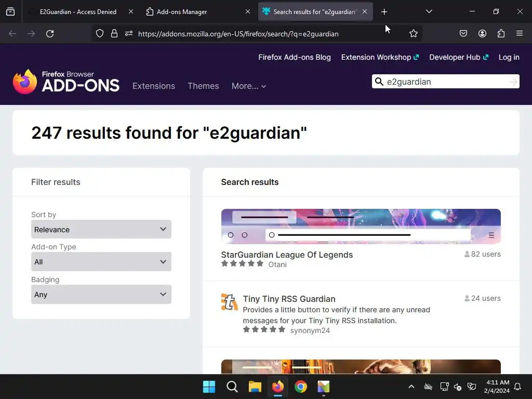Image resolution: width=532 pixels, height=399 pixels.
Task: Open Tiny Tiny RSS Guardian result
Action: (289, 299)
